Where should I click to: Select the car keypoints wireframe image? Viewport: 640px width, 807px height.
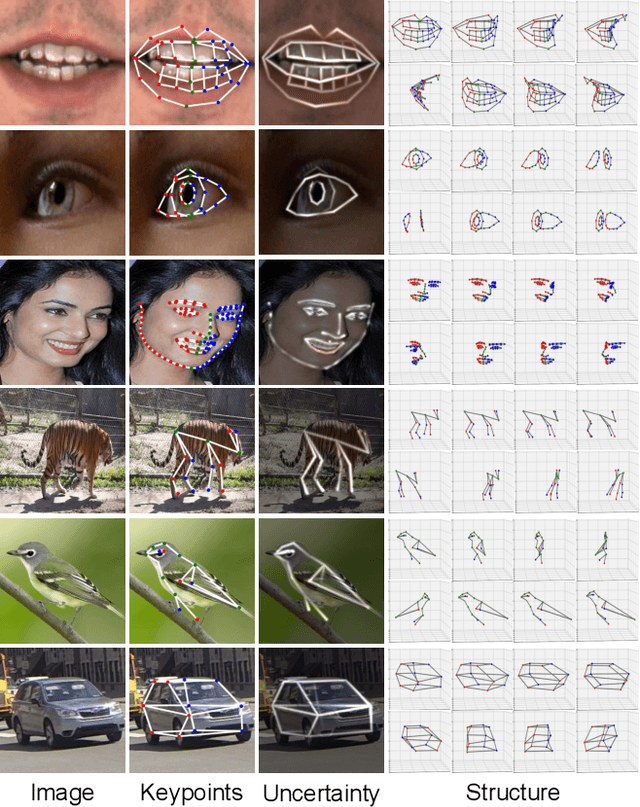pos(192,710)
